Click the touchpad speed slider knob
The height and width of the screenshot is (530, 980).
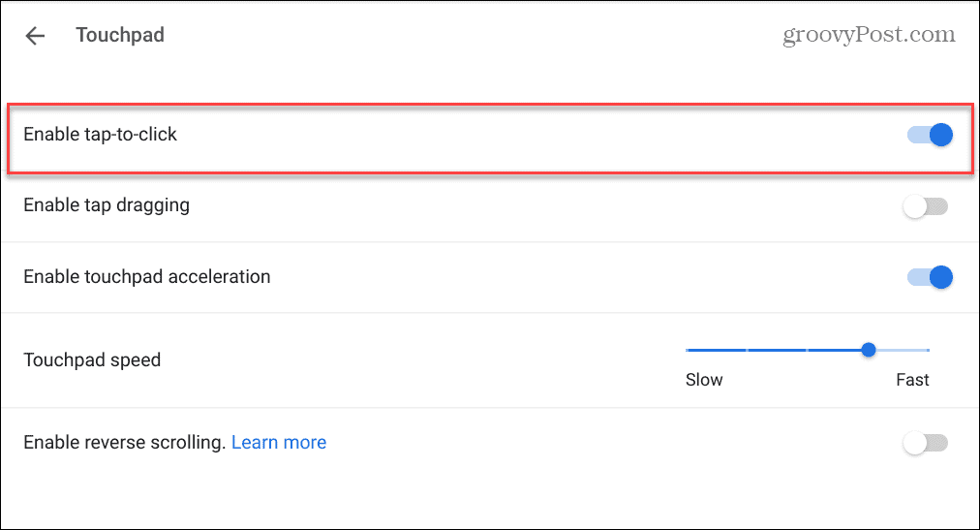[869, 350]
